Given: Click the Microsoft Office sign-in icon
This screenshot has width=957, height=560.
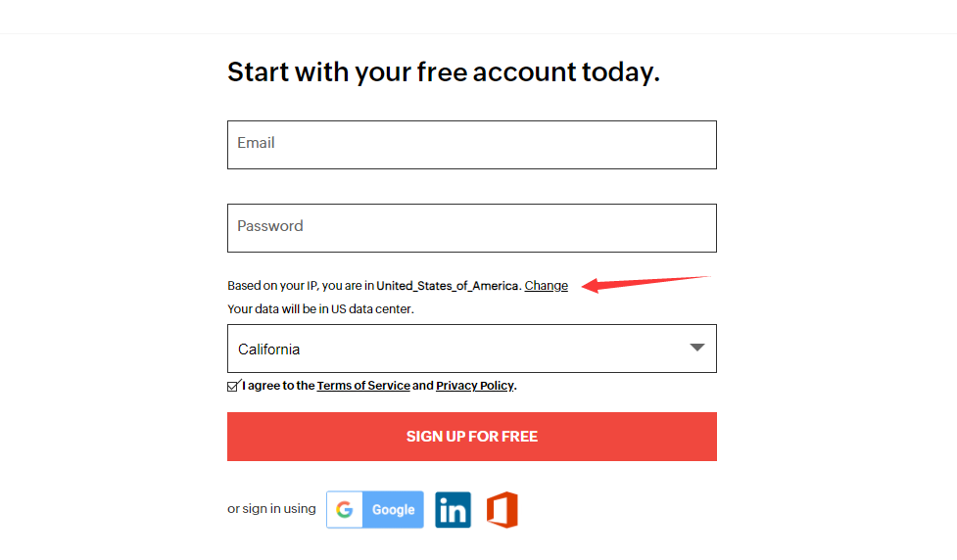Looking at the screenshot, I should click(502, 510).
